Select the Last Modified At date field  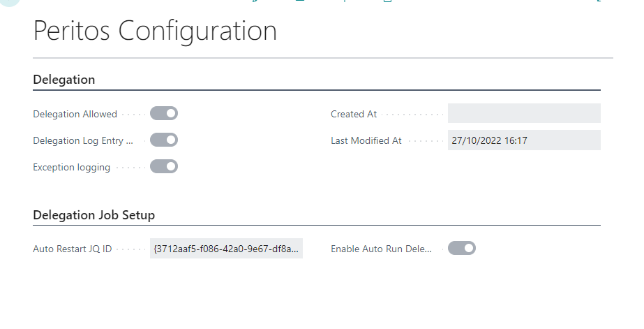click(x=524, y=140)
